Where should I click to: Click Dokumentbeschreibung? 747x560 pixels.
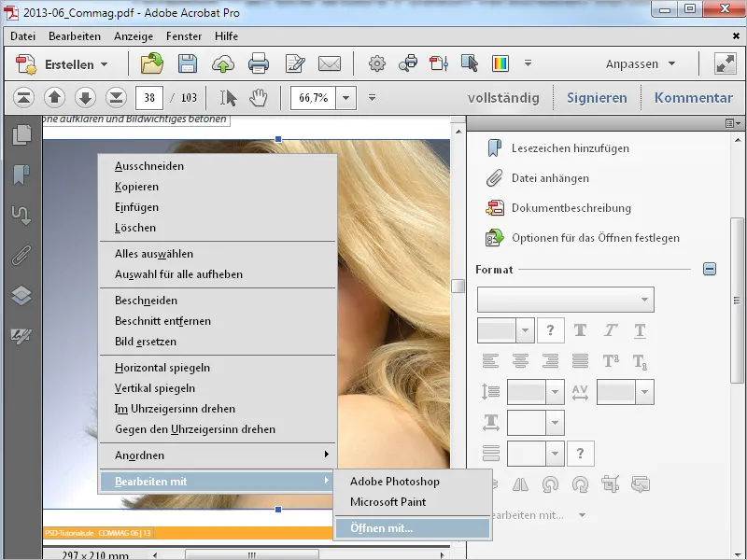coord(558,208)
